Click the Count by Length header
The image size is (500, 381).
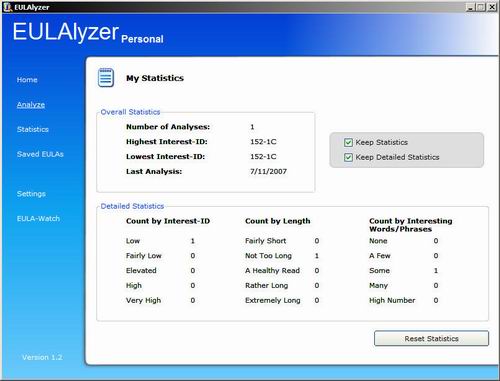click(278, 221)
